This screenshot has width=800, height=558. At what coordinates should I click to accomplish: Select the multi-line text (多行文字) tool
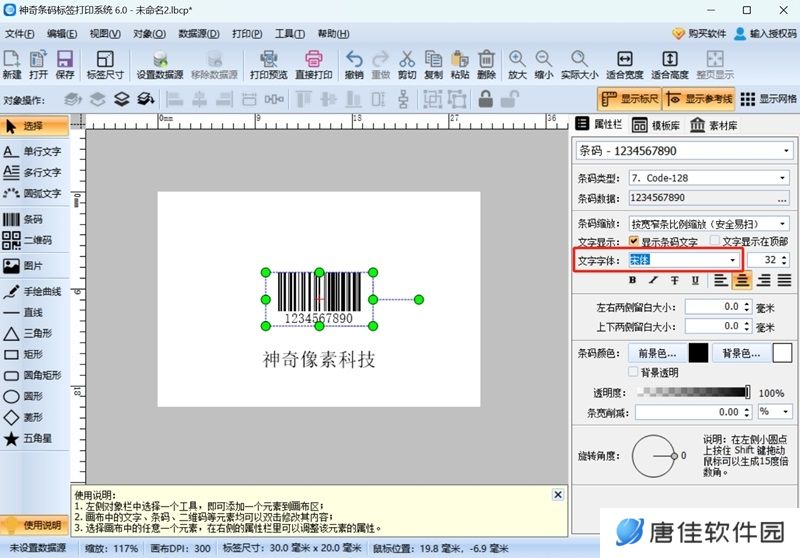pyautogui.click(x=34, y=172)
